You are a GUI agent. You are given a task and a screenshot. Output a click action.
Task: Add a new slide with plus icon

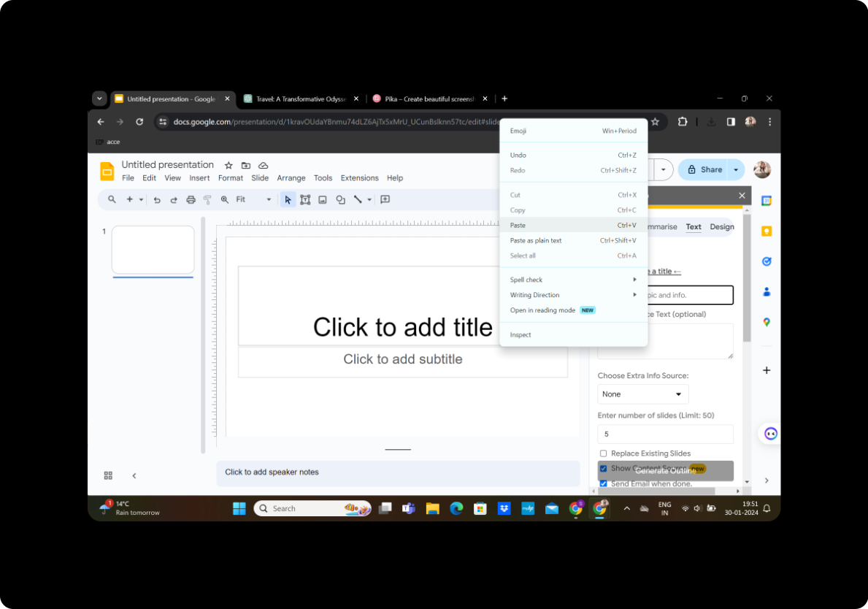(x=129, y=199)
